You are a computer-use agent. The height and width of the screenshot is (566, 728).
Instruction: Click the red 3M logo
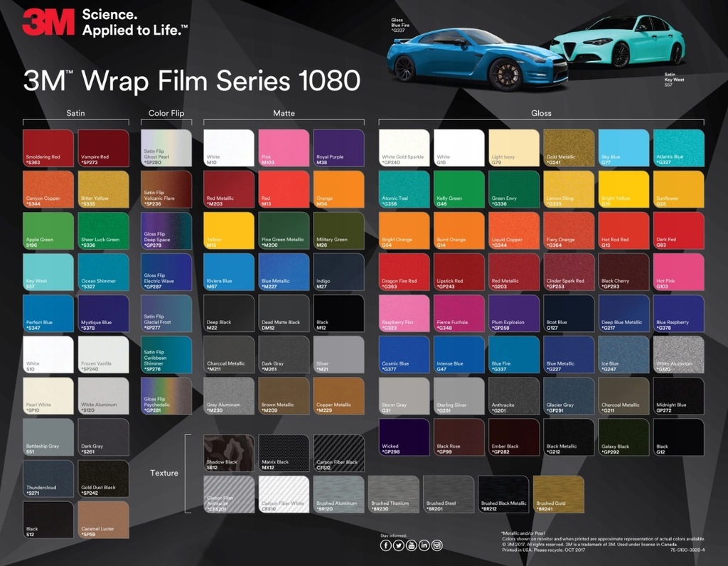click(x=48, y=22)
